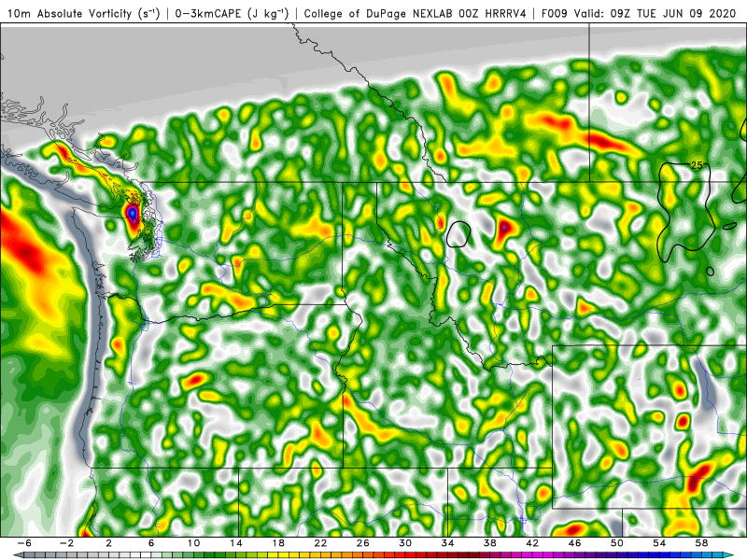Click the magenta vorticity maximum in central Montana
Viewport: 747px width, 560px height.
[x=503, y=229]
